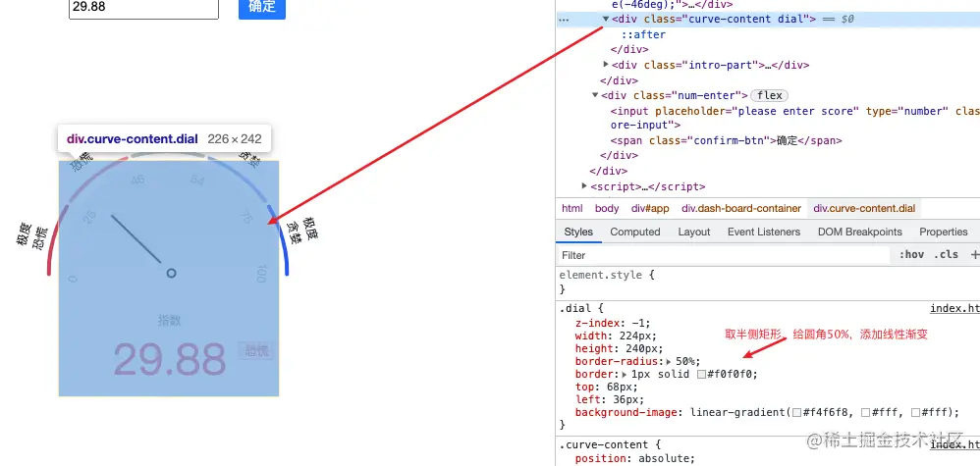
Task: Collapse the num-enter div node
Action: (595, 95)
